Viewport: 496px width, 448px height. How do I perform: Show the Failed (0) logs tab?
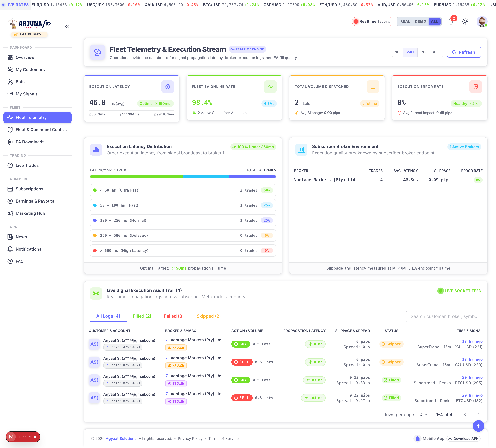(x=174, y=316)
